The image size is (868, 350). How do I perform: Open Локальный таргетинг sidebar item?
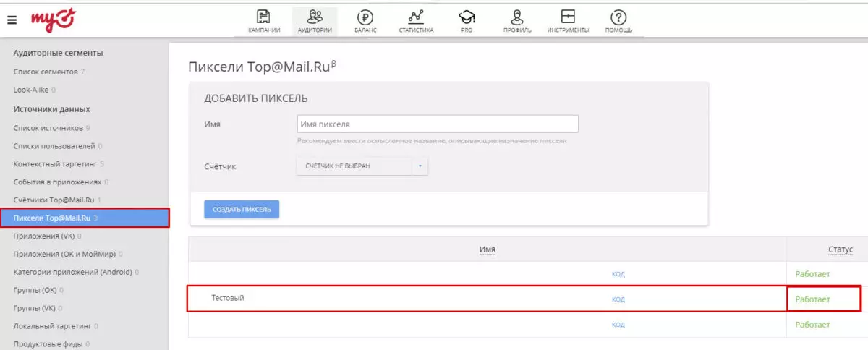pyautogui.click(x=53, y=326)
